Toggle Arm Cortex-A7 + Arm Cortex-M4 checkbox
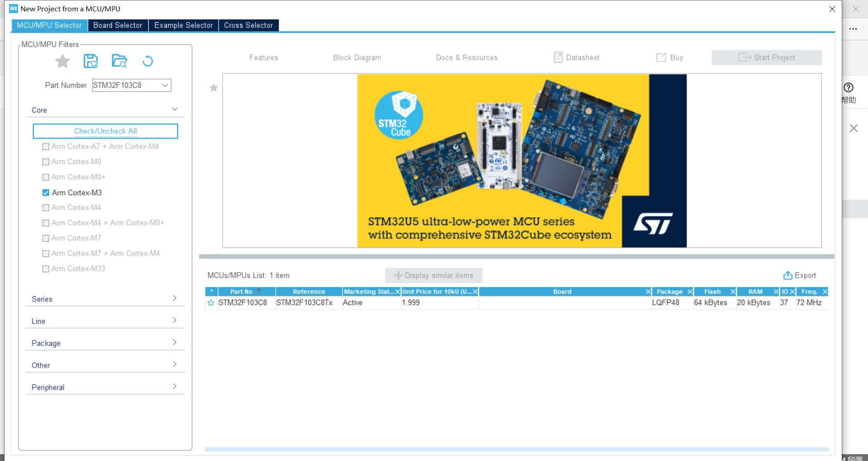 coord(46,147)
